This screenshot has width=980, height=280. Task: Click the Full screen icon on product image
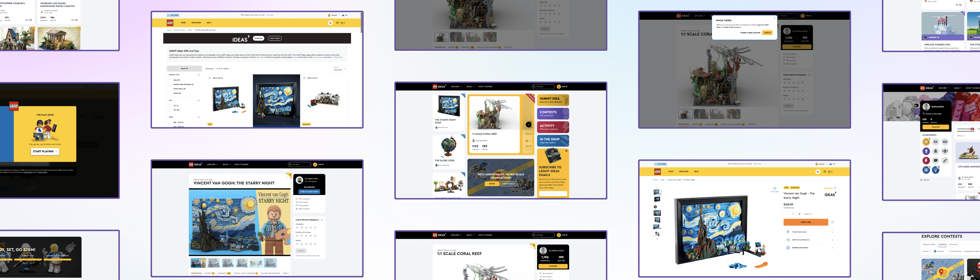tap(774, 189)
